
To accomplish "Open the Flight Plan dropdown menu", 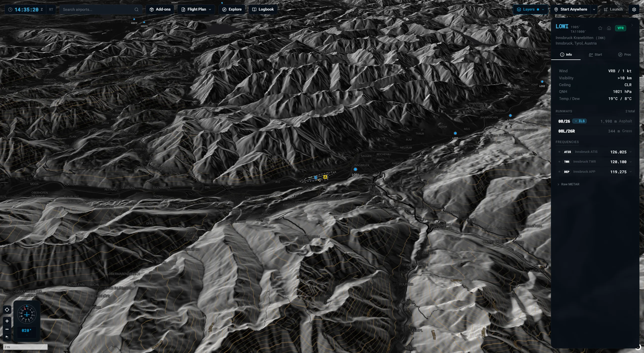I will [196, 10].
